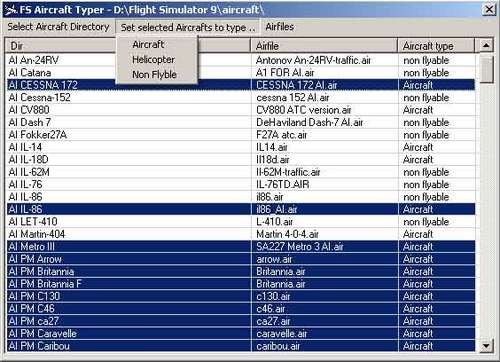Open Set selected Aircrafts to type menu
The height and width of the screenshot is (362, 500).
[x=188, y=27]
